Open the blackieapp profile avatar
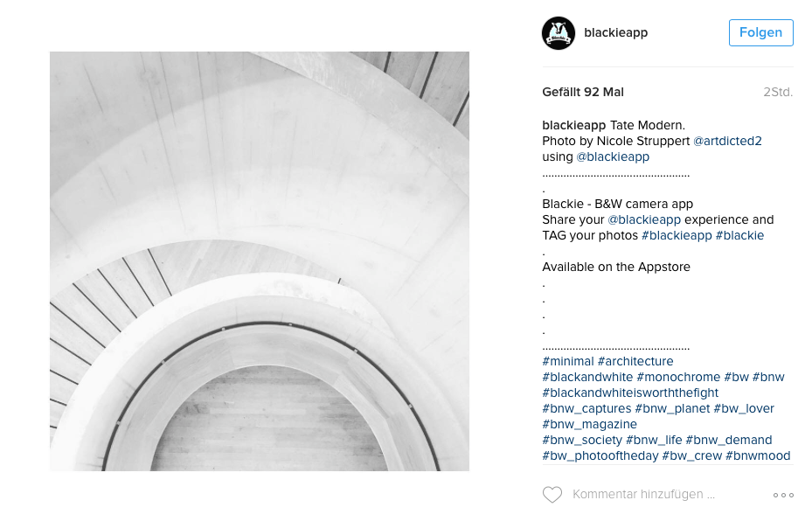Viewport: 812px width, 521px height. coord(559,33)
